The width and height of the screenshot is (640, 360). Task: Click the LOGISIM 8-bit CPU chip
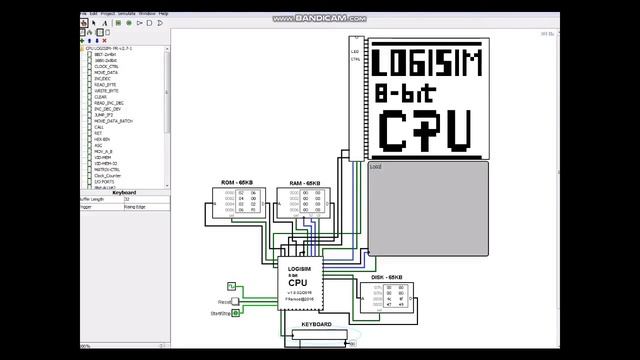click(300, 284)
